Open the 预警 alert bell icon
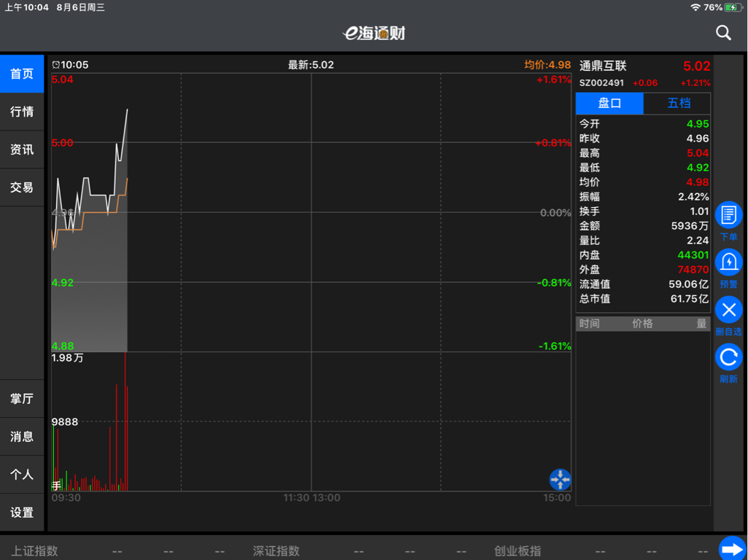Viewport: 748px width, 560px height. tap(728, 262)
